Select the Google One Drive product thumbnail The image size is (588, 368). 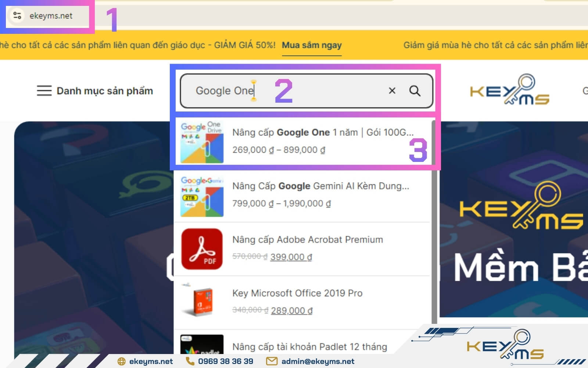click(x=201, y=141)
